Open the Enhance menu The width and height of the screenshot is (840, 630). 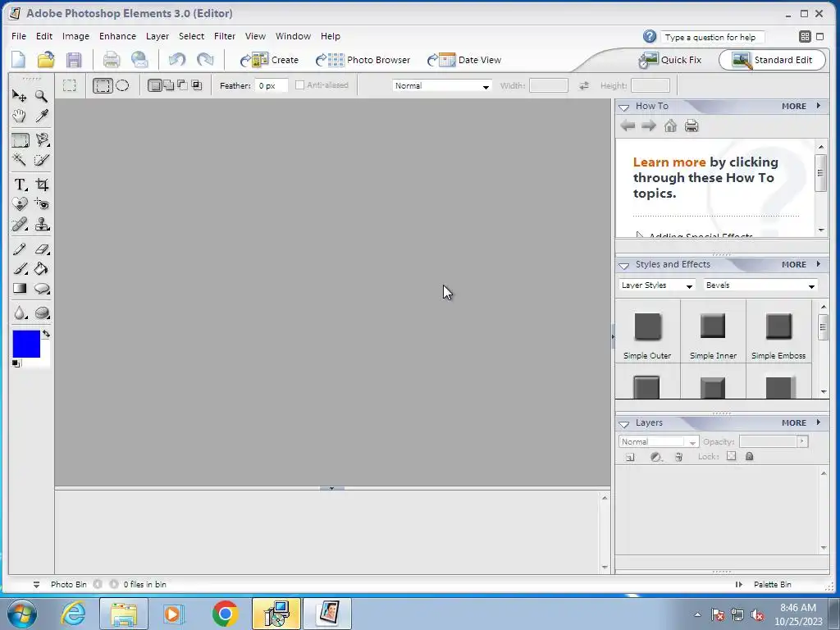coord(117,36)
